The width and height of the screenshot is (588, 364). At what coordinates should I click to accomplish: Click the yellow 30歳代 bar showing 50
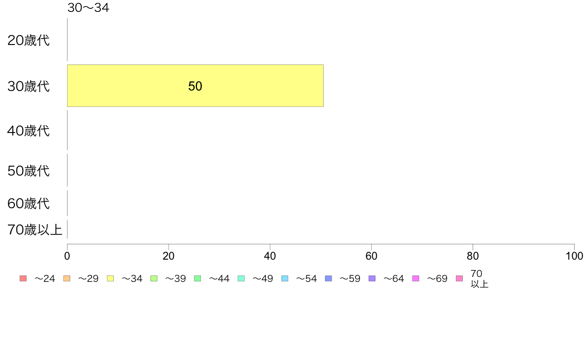click(x=196, y=86)
